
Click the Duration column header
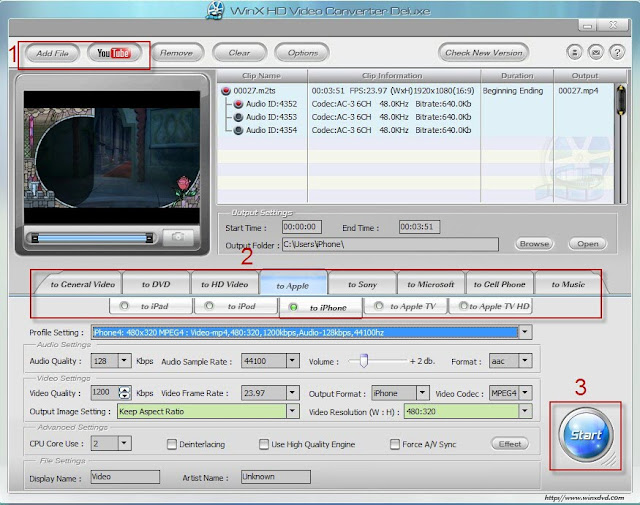tap(517, 76)
